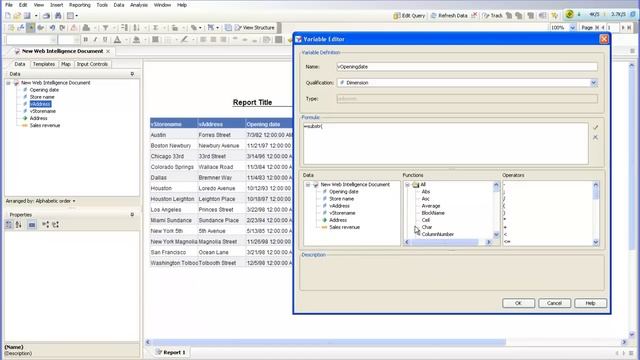Viewport: 640px width, 360px height.
Task: Click the Underline formatting icon
Action: [x=105, y=40]
